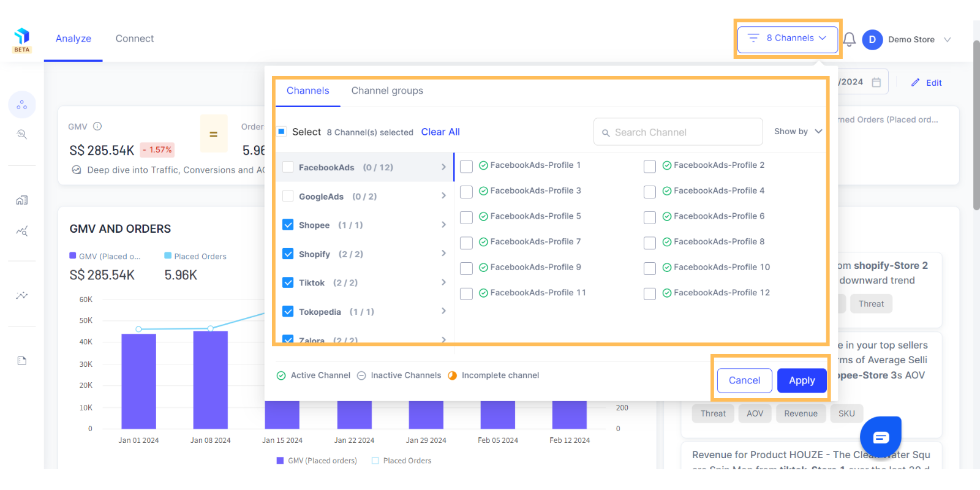Click the Threat tag next to AOV
The image size is (980, 490).
tap(713, 413)
